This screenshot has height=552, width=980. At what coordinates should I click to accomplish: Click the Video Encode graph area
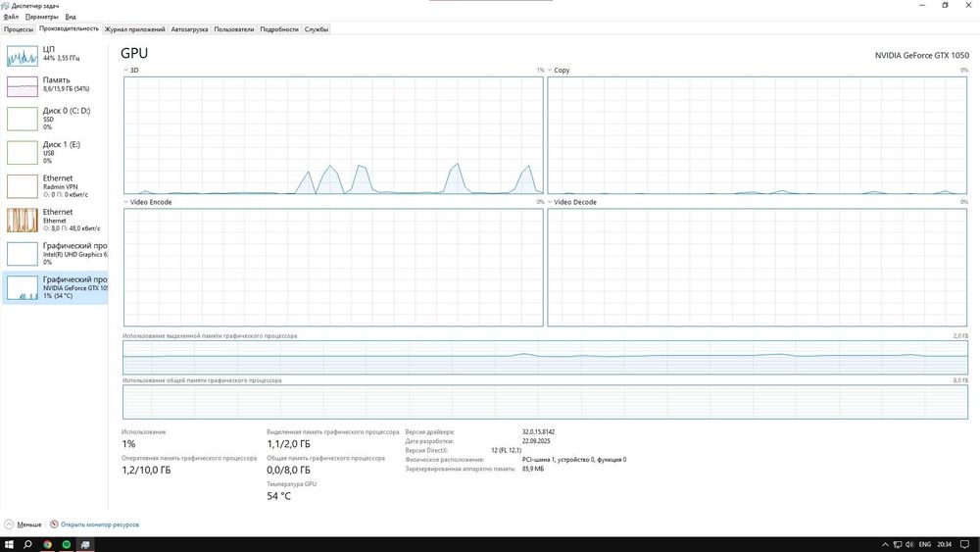333,268
